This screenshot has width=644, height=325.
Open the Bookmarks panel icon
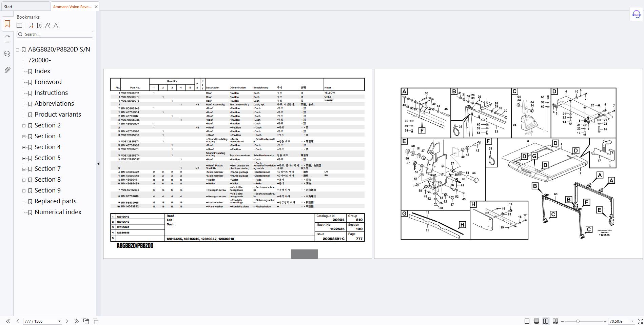pos(7,24)
